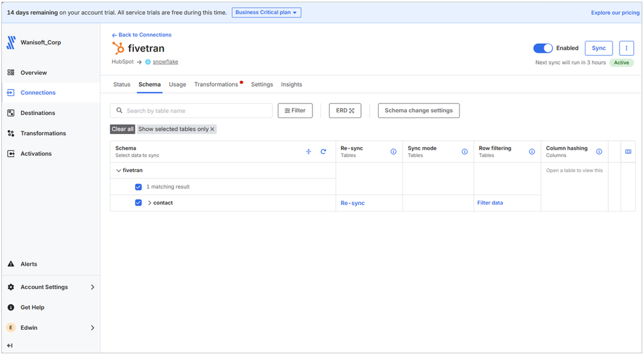Open Overview in the sidebar
This screenshot has height=355, width=644.
click(x=34, y=73)
